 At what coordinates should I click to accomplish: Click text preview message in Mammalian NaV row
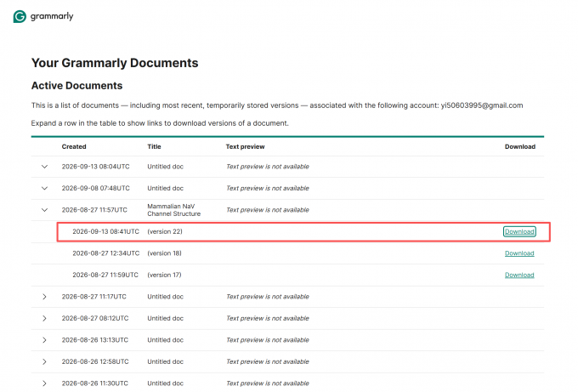268,210
